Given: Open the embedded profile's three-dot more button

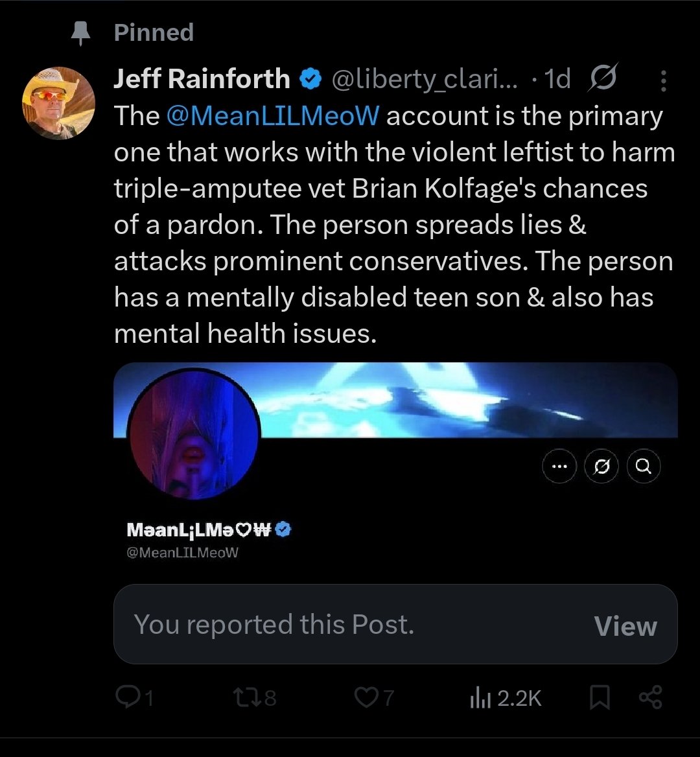Looking at the screenshot, I should (x=559, y=466).
